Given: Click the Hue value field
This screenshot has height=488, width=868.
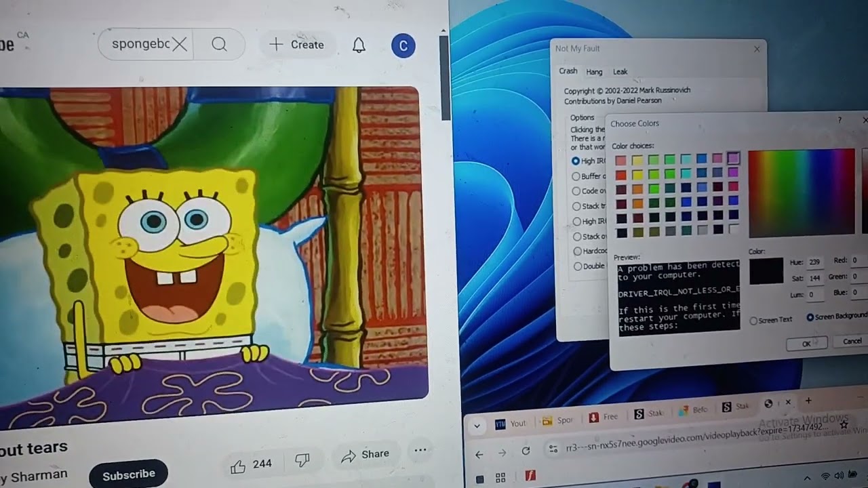Looking at the screenshot, I should pyautogui.click(x=814, y=262).
